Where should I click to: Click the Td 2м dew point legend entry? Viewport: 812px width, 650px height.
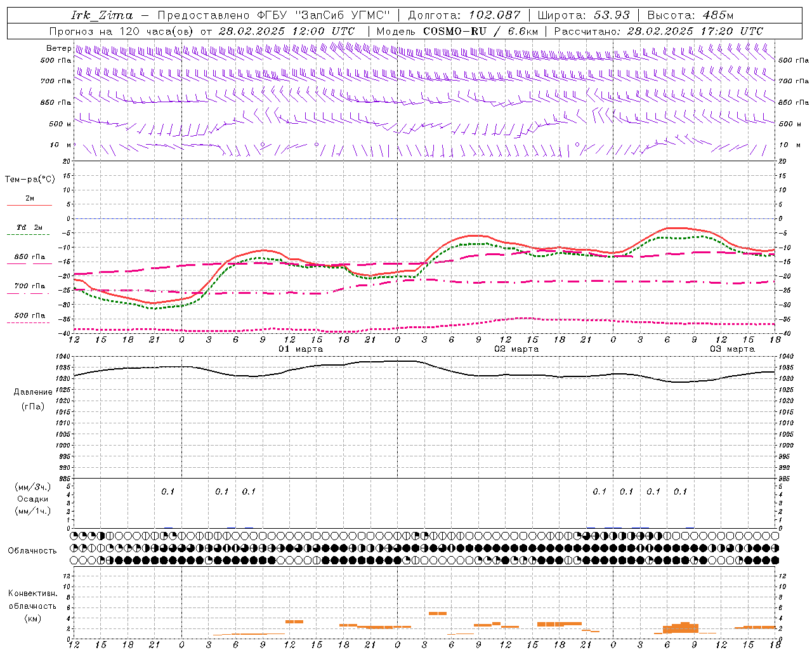(29, 227)
